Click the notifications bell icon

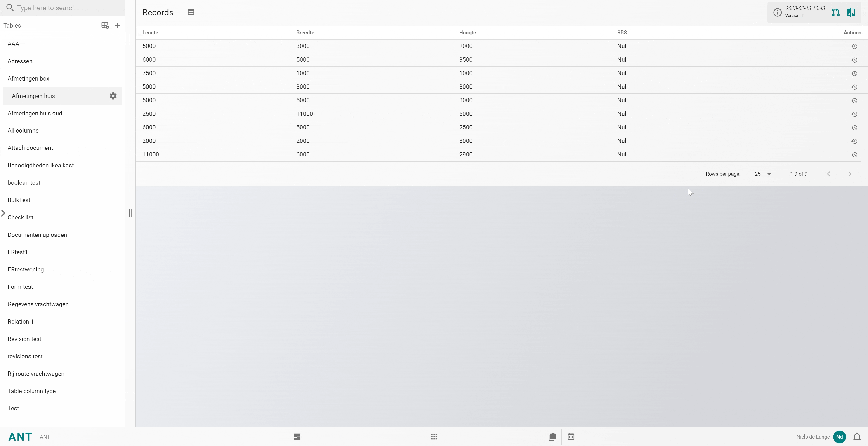857,437
